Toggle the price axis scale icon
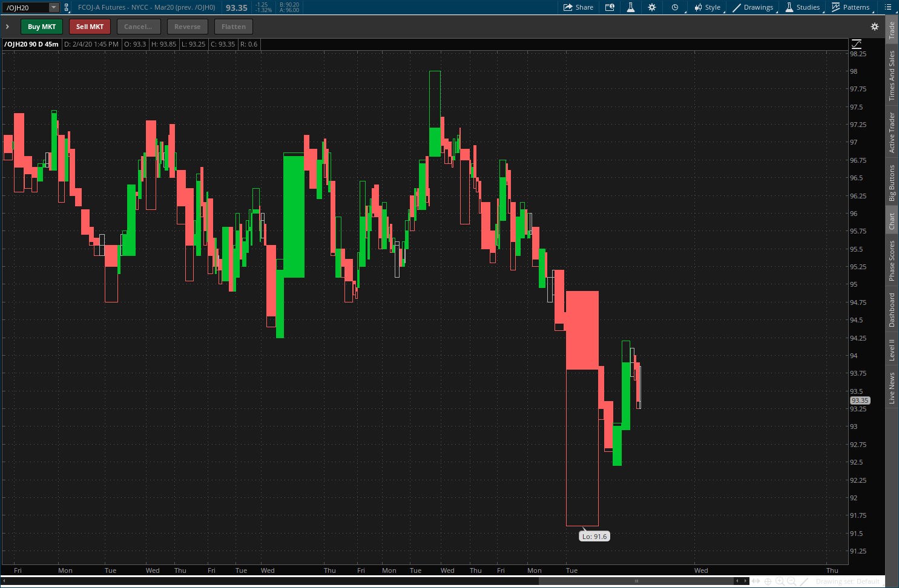The image size is (899, 588). [856, 44]
